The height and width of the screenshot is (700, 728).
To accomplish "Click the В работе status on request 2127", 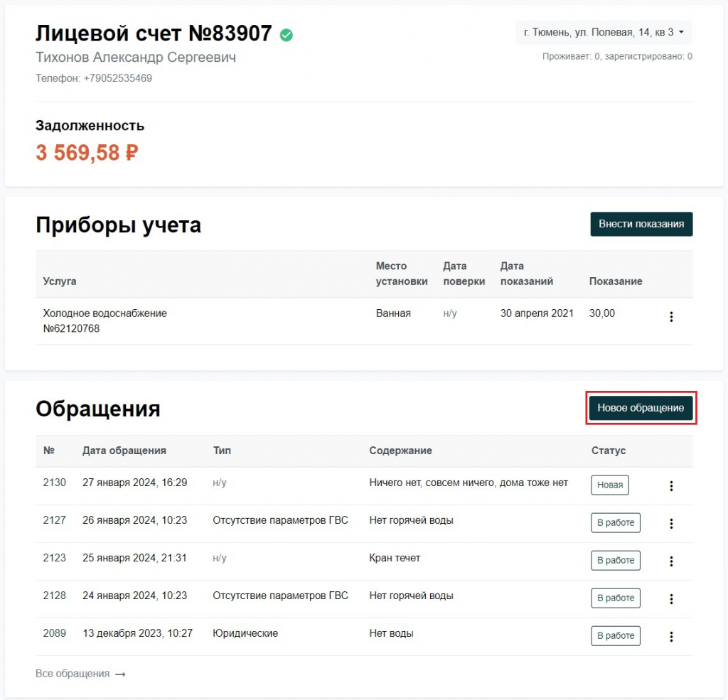I will tap(616, 522).
